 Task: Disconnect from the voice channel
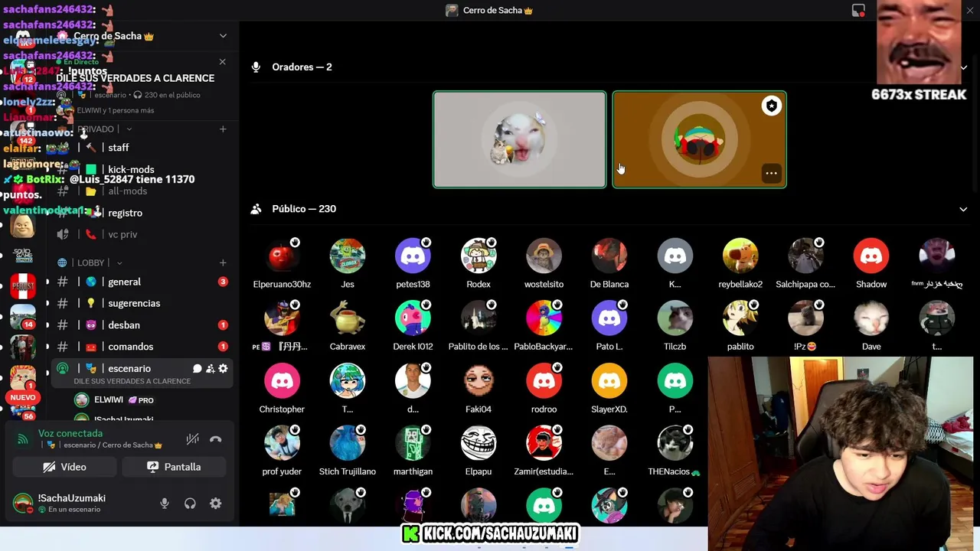(x=216, y=439)
